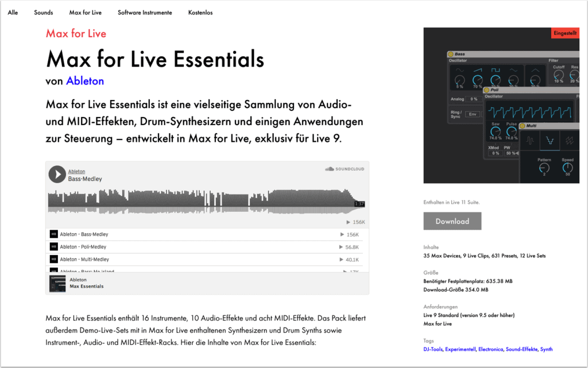Switch to Software Instrumente category
This screenshot has width=588, height=368.
pyautogui.click(x=145, y=13)
